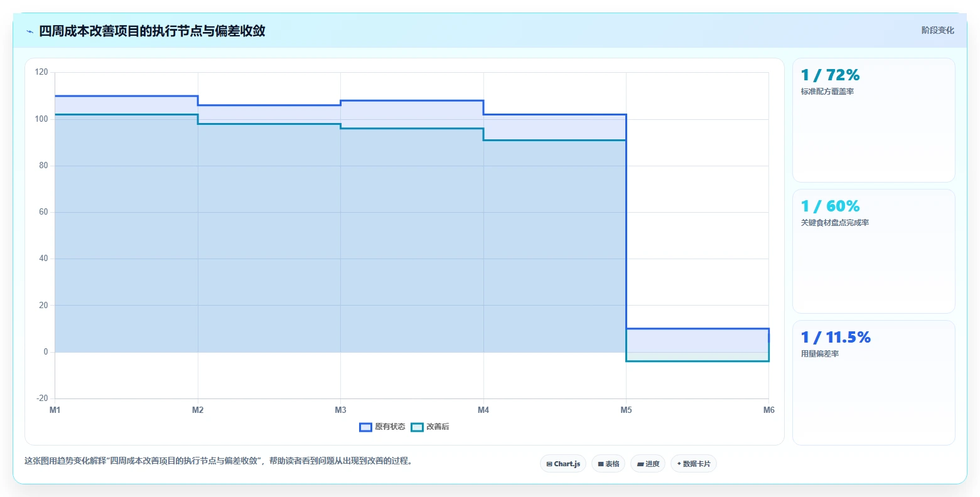Click the 100 y-axis tick label

(41, 119)
